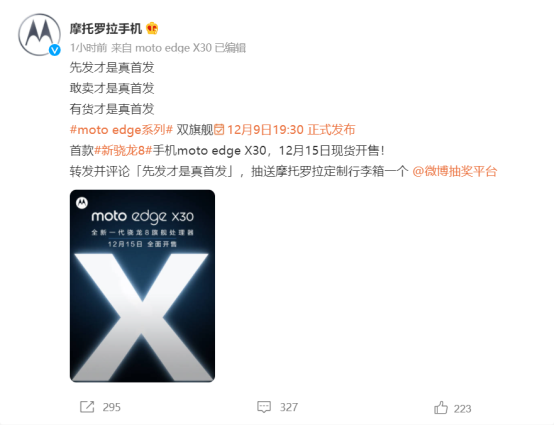Open the 摩托罗拉手机 username link

tap(106, 29)
